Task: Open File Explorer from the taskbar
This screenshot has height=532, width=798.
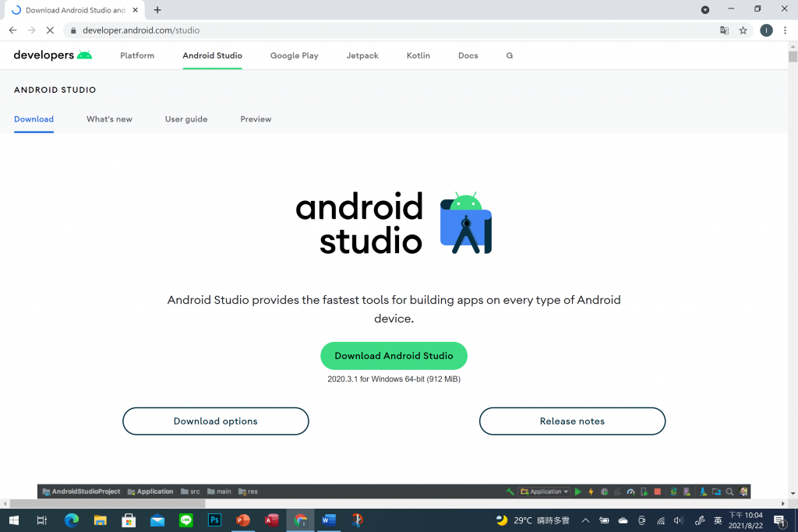Action: click(101, 520)
